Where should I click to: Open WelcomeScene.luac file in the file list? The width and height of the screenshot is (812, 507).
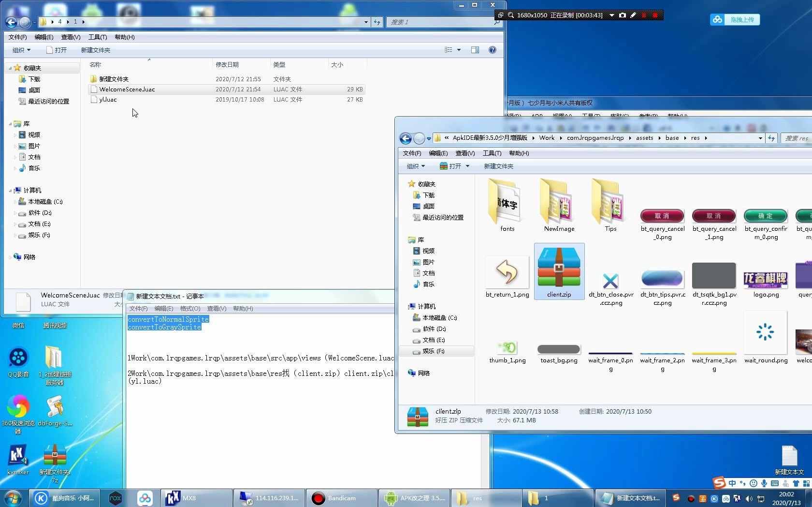point(127,89)
